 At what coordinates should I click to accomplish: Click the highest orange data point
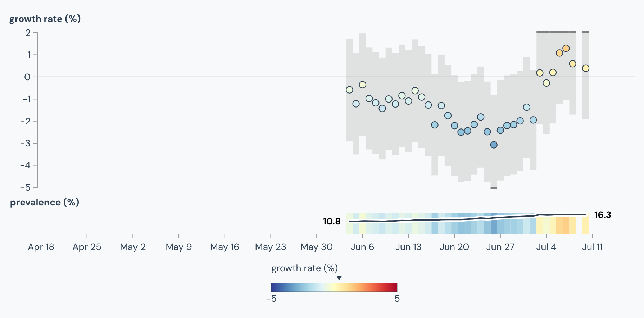tap(566, 48)
